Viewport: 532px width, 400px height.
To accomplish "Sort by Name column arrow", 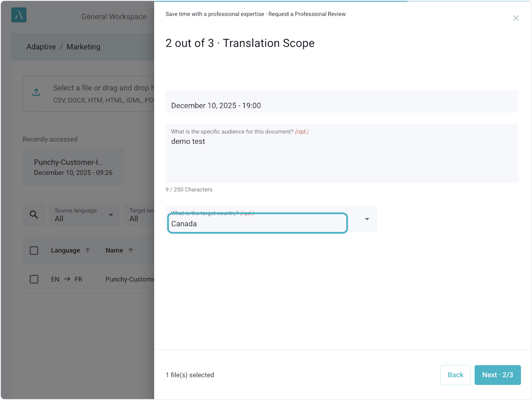I will click(x=131, y=251).
